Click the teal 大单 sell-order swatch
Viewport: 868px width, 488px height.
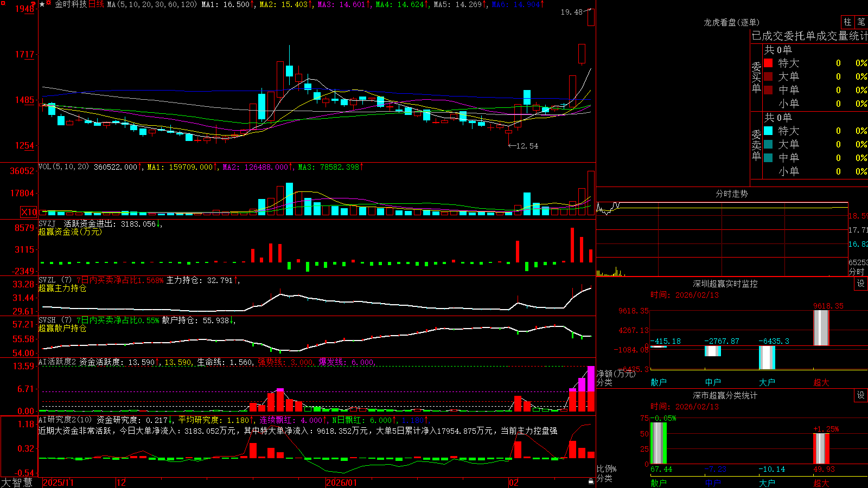(x=768, y=144)
